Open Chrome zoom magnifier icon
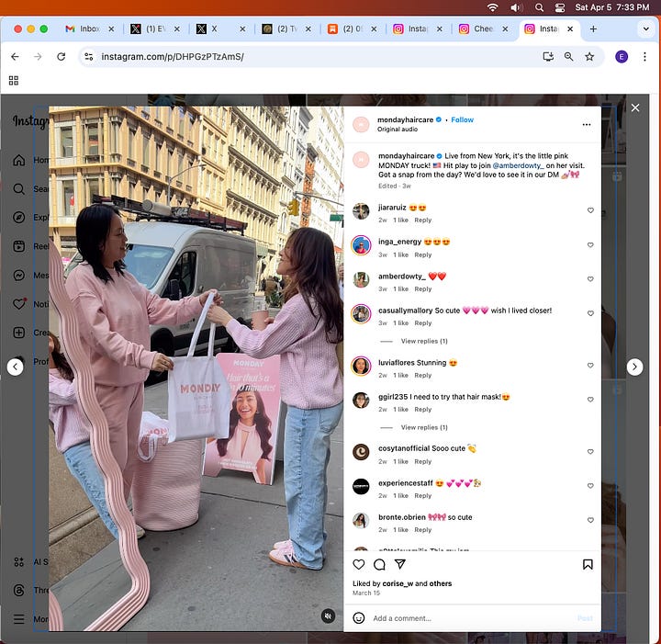Viewport: 661px width, 644px height. tap(568, 57)
